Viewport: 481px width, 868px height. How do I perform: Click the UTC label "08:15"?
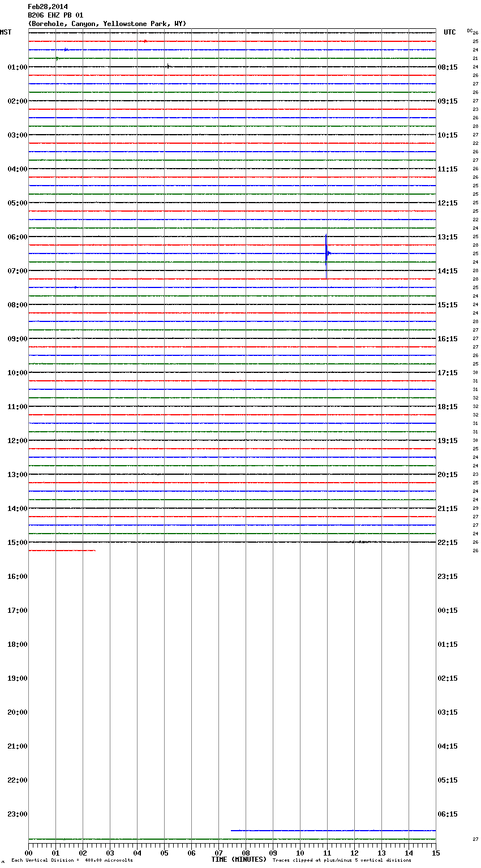pos(448,67)
